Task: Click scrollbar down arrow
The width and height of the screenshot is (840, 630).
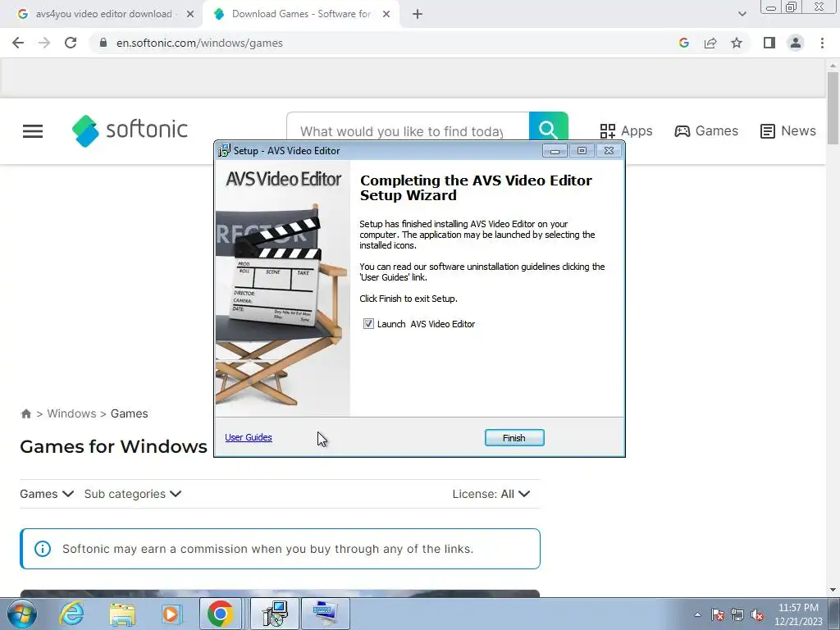Action: [x=833, y=590]
